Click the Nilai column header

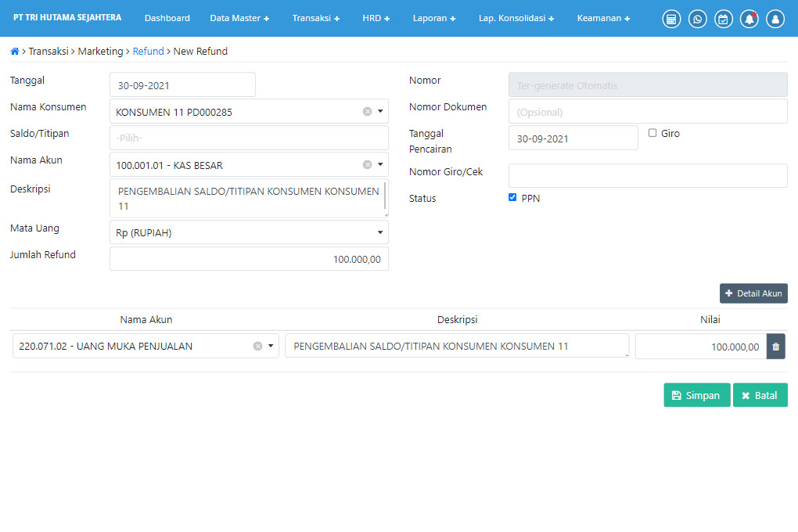tap(710, 320)
